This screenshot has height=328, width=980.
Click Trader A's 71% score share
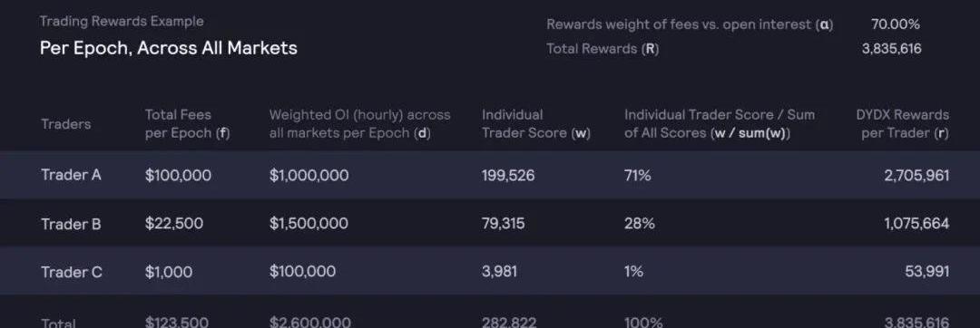(637, 175)
